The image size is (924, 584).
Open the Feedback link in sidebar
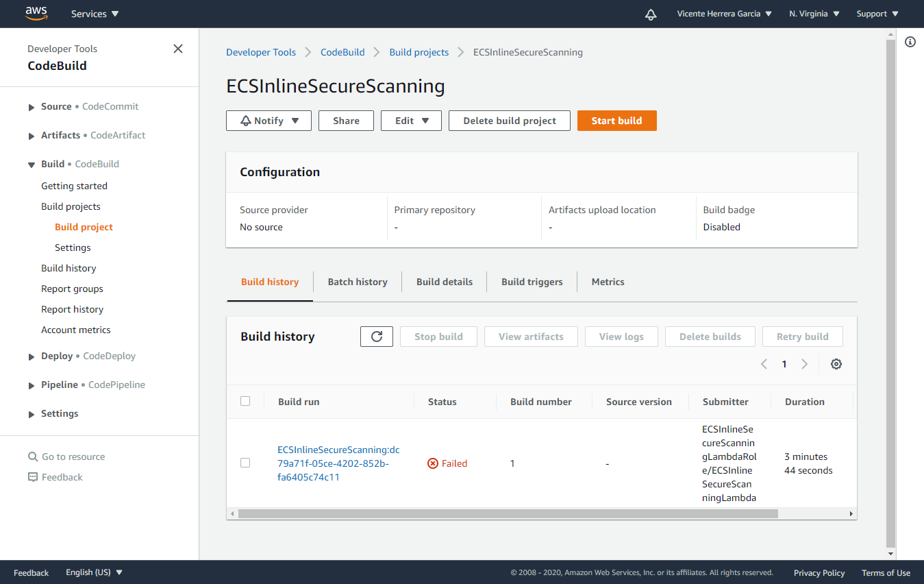coord(55,477)
